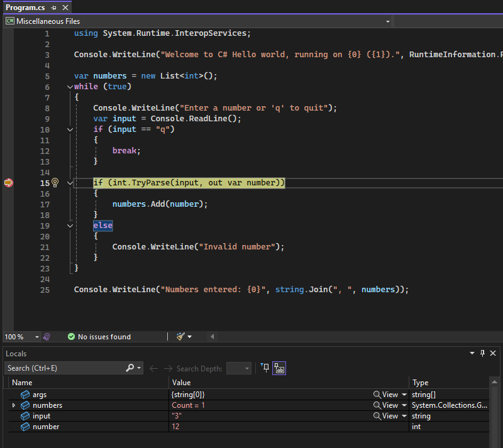Click the search magnifier in the Locals search box
This screenshot has height=448, width=503.
click(x=130, y=367)
